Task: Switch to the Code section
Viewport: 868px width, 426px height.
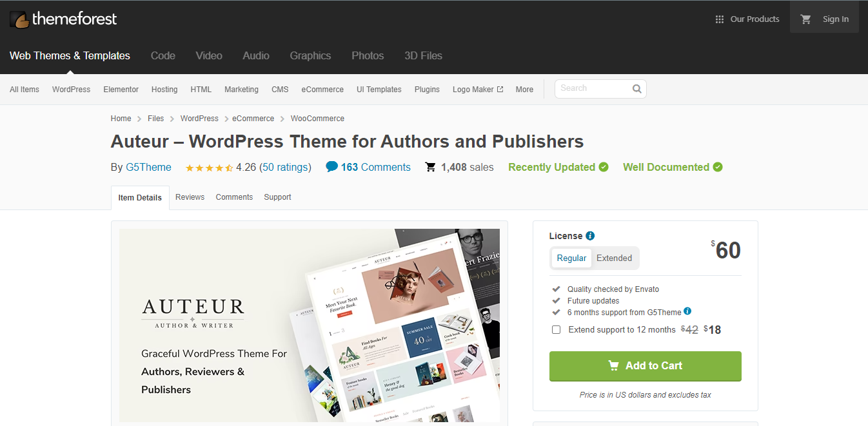Action: (163, 55)
